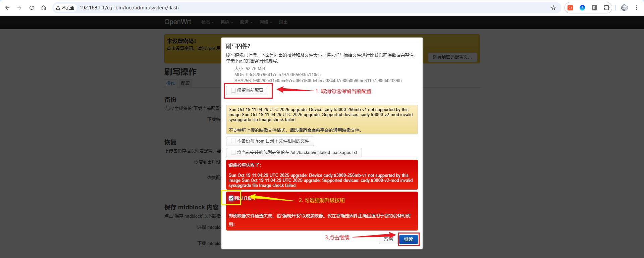Viewport: 644px width, 258px height.
Task: Expand the "系统" dropdown menu
Action: [227, 22]
